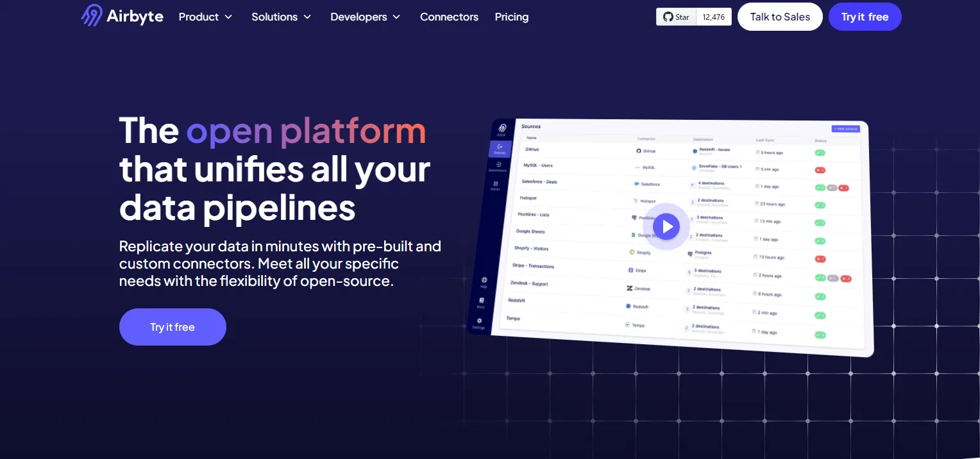The image size is (980, 459).
Task: Select the MySQL - Users source name
Action: [538, 165]
